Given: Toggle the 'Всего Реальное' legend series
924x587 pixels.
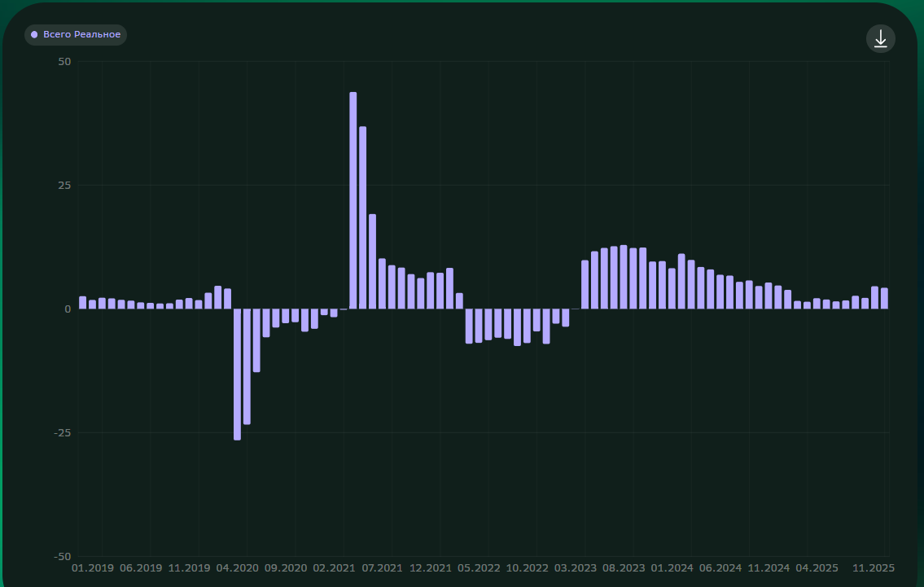Looking at the screenshot, I should pos(76,35).
